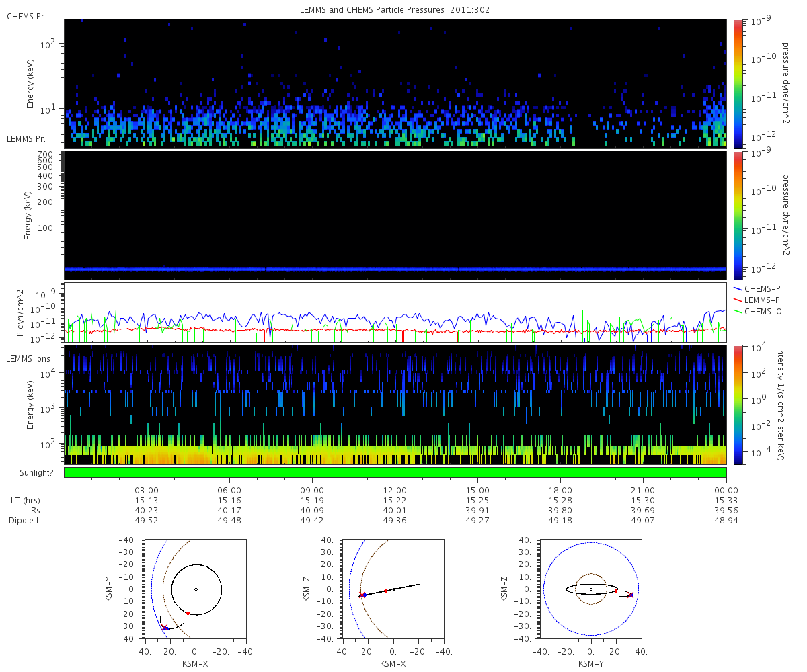Click the red marker on KSM-X/KSM-Z trajectory line
The image size is (807, 672).
385,591
